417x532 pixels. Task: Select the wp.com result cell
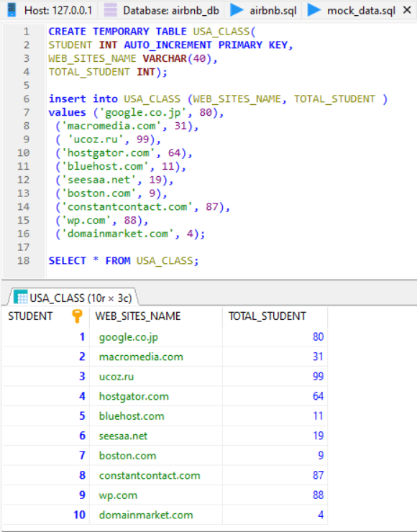point(156,495)
